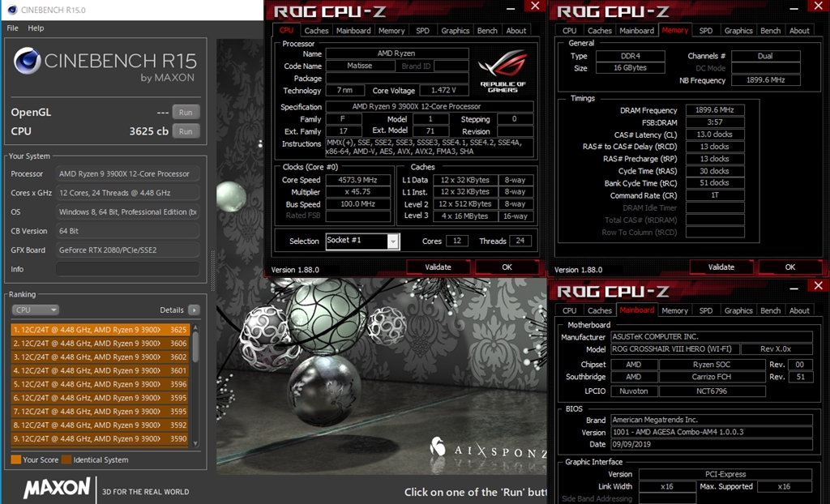This screenshot has height=504, width=830.
Task: Switch to the Graphics tab
Action: (455, 30)
